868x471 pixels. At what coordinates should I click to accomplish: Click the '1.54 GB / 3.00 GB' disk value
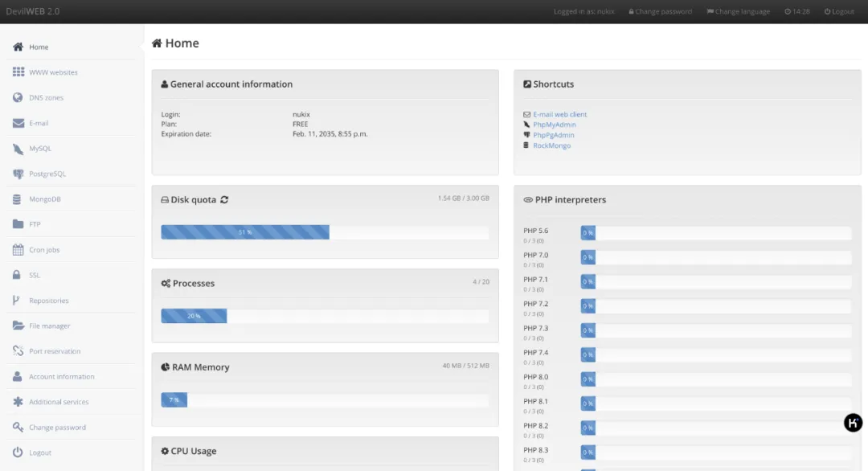point(464,199)
